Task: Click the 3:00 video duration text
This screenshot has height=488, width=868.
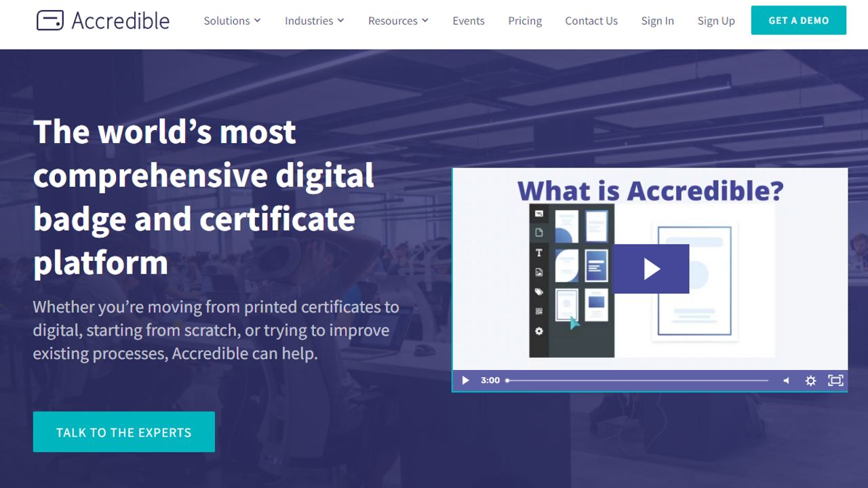Action: 490,380
